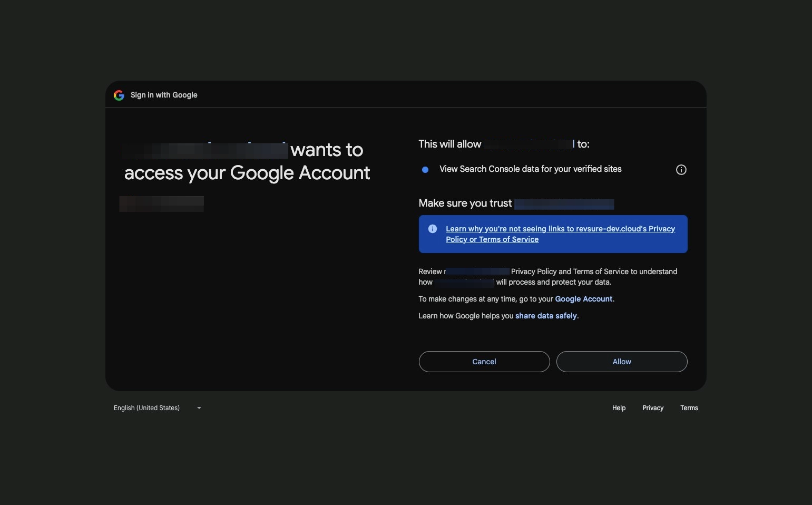The width and height of the screenshot is (812, 505).
Task: Click the language dropdown arrow
Action: (x=199, y=408)
